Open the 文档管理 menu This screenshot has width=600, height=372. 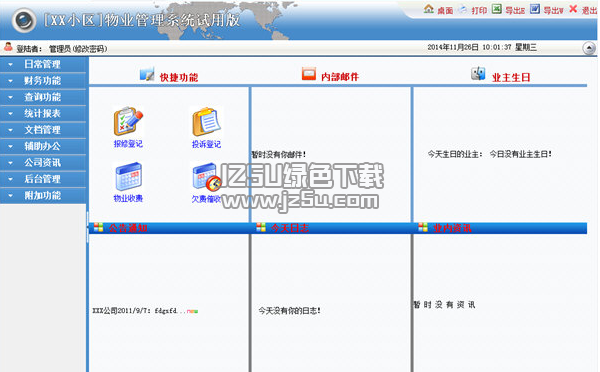click(43, 130)
